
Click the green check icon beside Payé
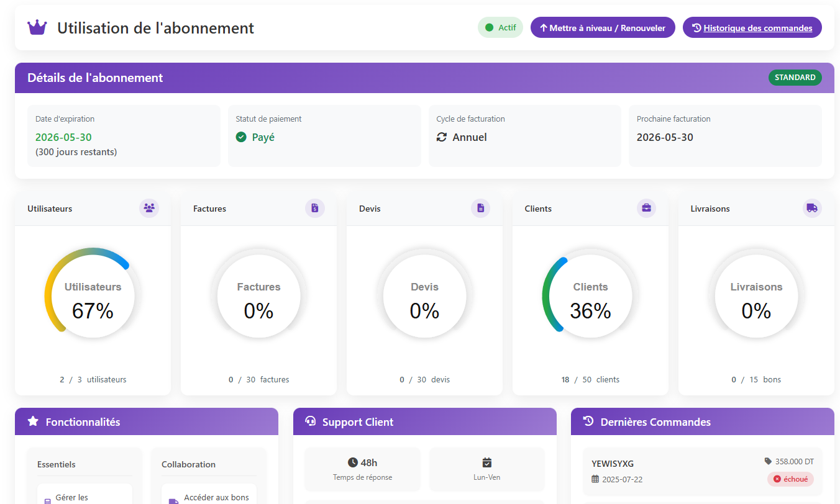click(241, 137)
